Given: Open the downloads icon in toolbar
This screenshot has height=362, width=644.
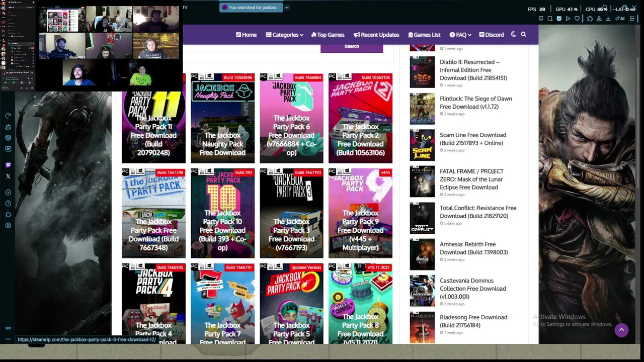Looking at the screenshot, I should click(608, 19).
